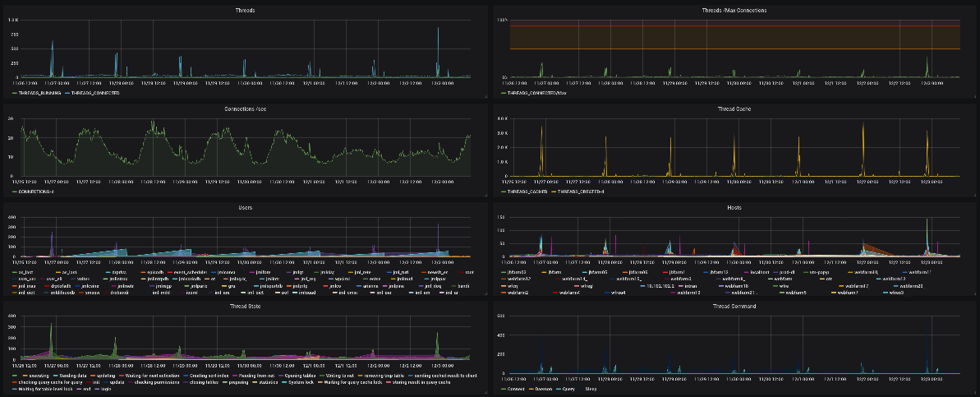Toggle THREADS_CONNECTED/Max legend series
This screenshot has height=397, width=980.
(537, 93)
